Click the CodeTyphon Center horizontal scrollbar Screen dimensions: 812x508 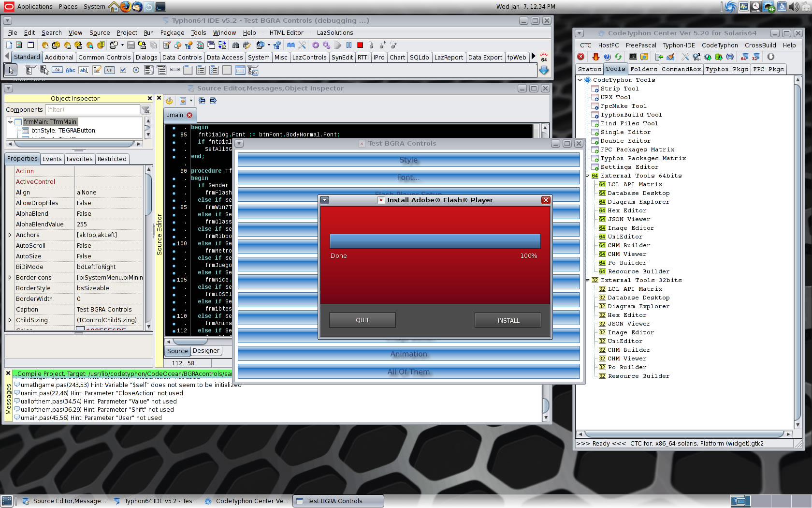tap(683, 434)
